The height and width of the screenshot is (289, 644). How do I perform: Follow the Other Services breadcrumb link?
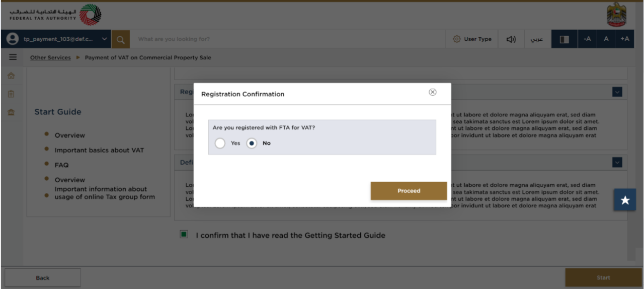[x=50, y=57]
